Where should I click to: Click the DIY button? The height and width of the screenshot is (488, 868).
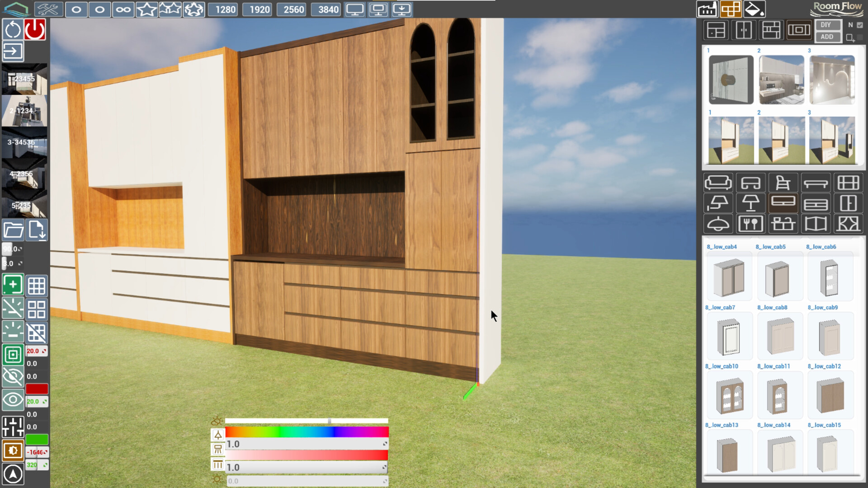point(827,24)
